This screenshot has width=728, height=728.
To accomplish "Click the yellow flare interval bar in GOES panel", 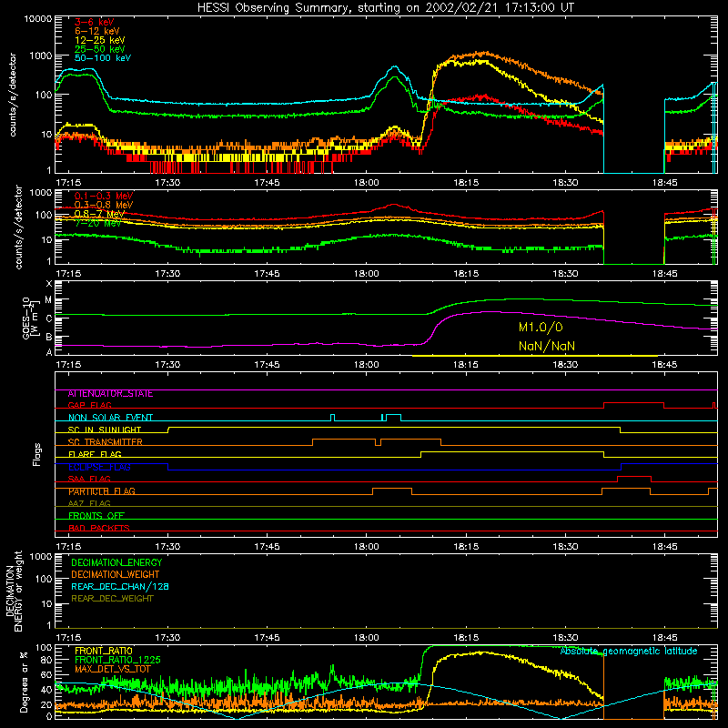I will click(535, 356).
